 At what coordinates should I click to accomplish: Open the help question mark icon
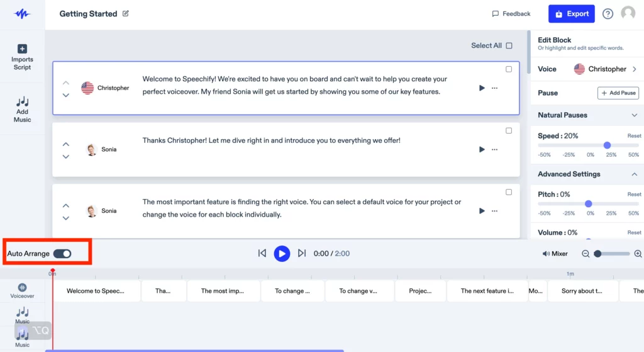(608, 14)
